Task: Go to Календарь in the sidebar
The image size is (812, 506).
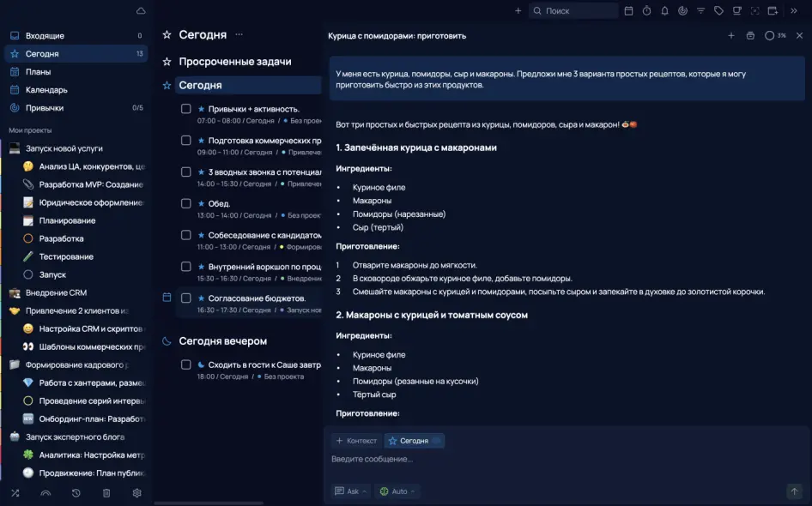Action: [x=46, y=90]
